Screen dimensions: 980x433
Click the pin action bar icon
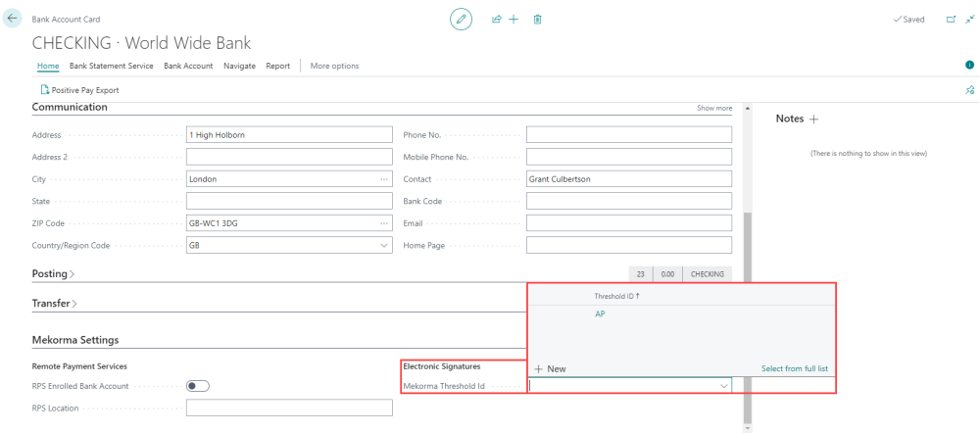pos(969,90)
